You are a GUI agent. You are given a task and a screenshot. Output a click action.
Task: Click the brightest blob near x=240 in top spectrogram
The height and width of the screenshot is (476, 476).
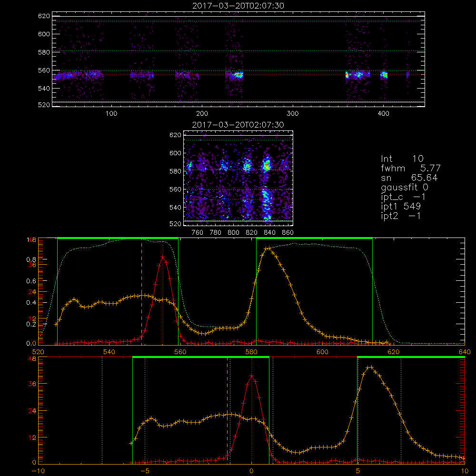(x=238, y=75)
